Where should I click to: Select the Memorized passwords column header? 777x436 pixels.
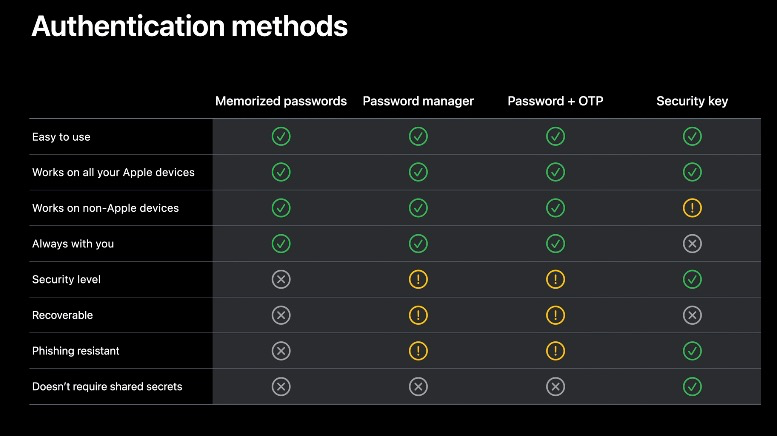tap(281, 101)
